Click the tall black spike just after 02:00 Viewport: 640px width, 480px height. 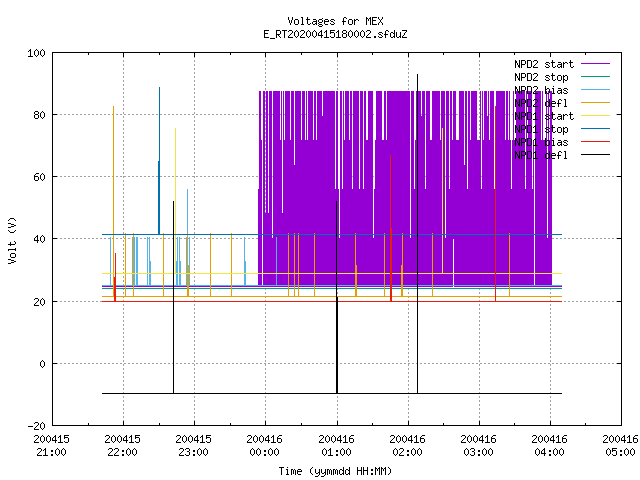417,233
